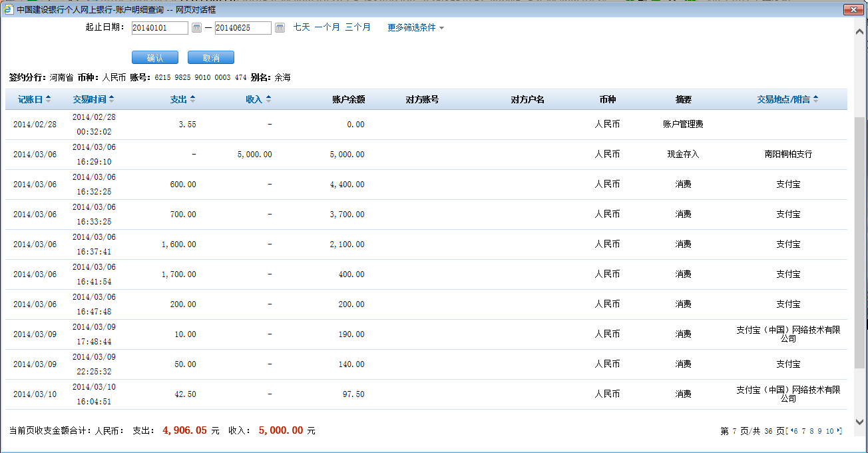The width and height of the screenshot is (868, 453).
Task: Jump to page 10 of results
Action: tap(829, 432)
